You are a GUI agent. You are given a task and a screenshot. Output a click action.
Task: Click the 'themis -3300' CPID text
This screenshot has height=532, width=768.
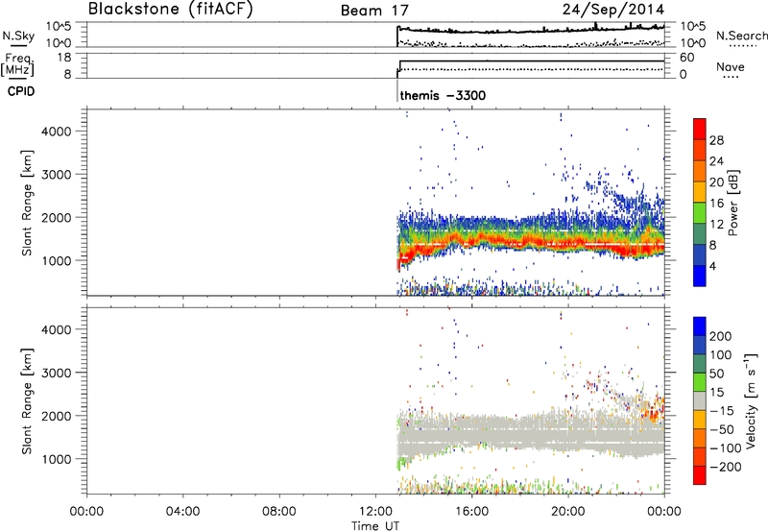point(443,95)
